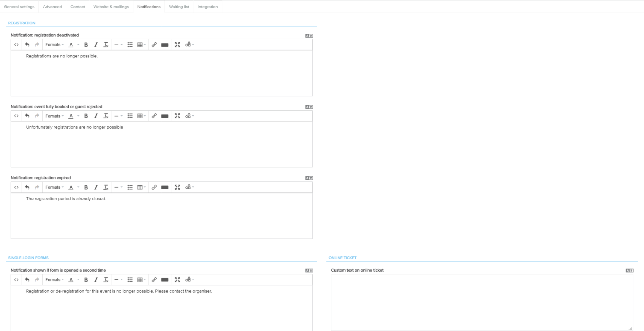Go to General settings tab

tap(19, 7)
